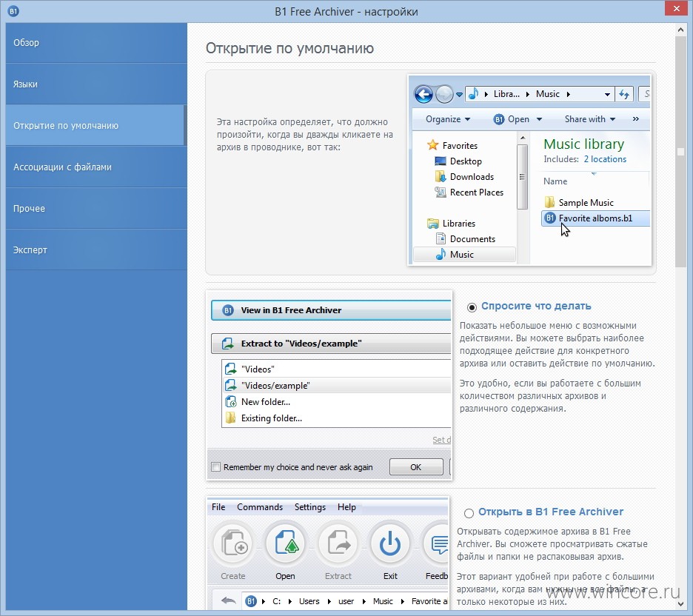This screenshot has width=693, height=616.
Task: Click the breadcrumb arrow after Users
Action: click(329, 601)
